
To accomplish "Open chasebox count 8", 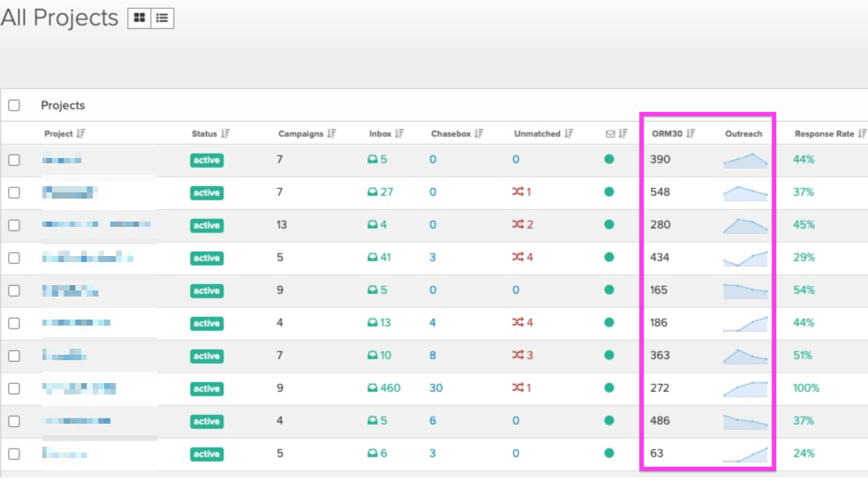I will pos(433,356).
